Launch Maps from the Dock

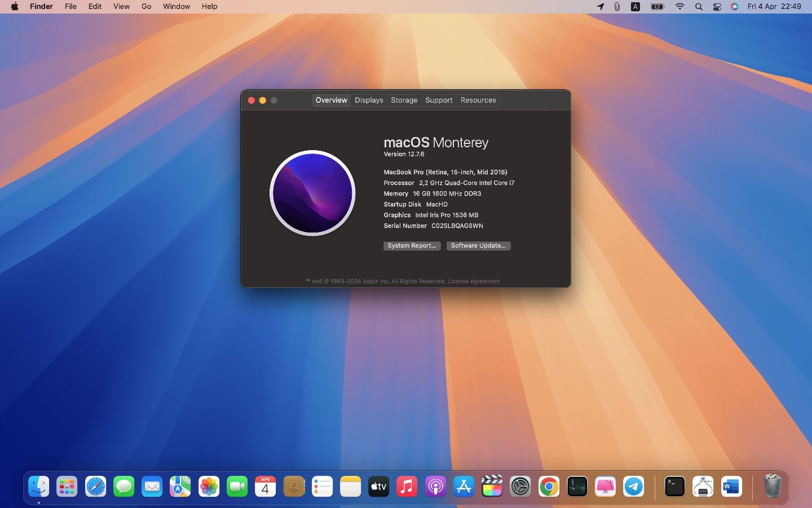pyautogui.click(x=180, y=486)
